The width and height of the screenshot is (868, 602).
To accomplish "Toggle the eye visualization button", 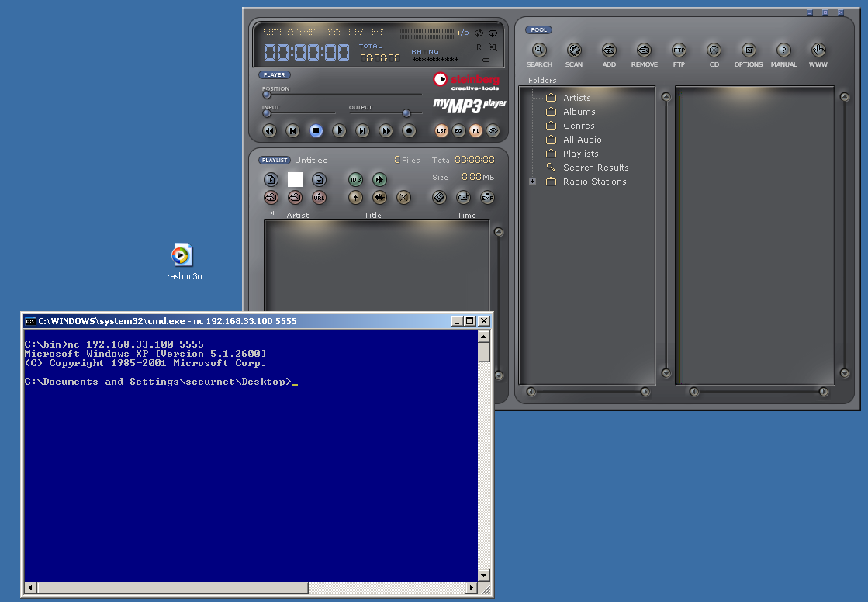I will [493, 130].
